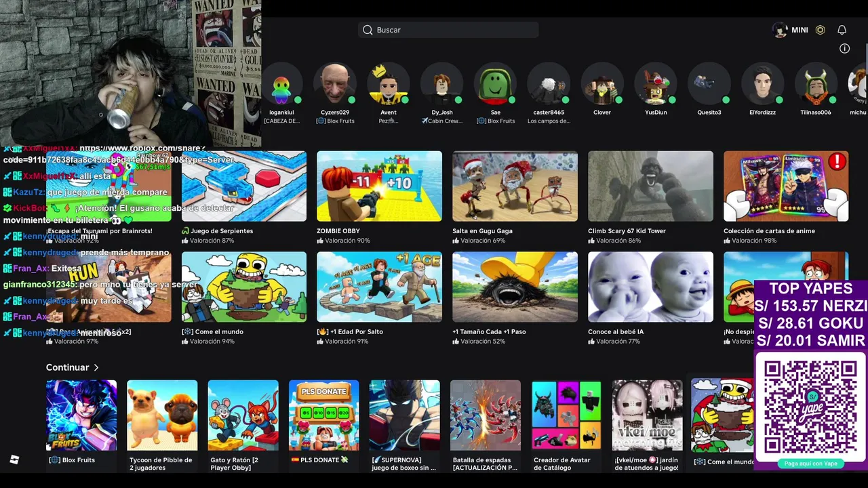The height and width of the screenshot is (488, 868).
Task: Open Tycoon de Pibble de 2 jugadores
Action: pos(162,415)
